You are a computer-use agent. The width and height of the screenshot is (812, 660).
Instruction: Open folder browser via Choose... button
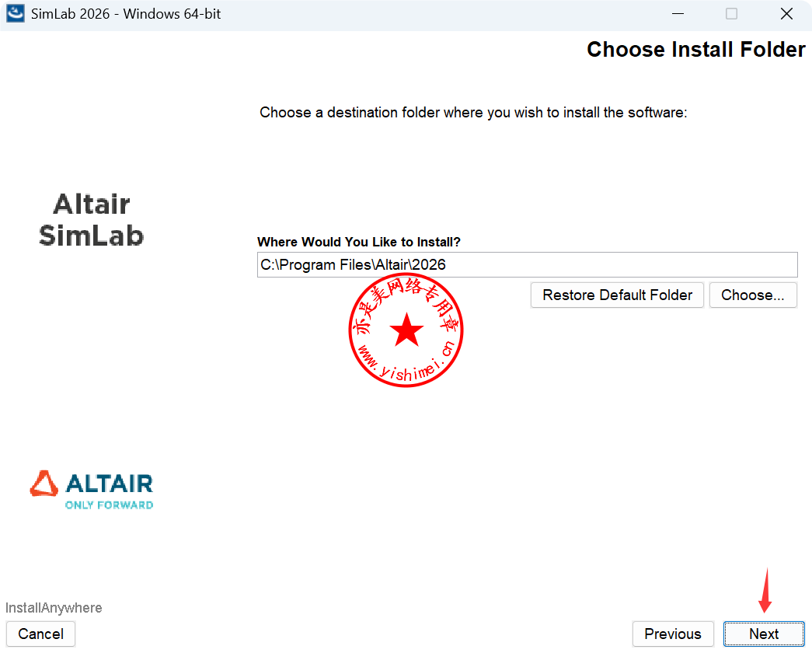click(752, 295)
